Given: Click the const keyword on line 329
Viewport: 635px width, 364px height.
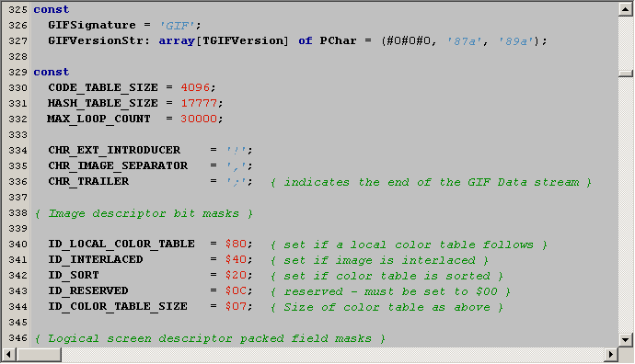Looking at the screenshot, I should click(52, 72).
